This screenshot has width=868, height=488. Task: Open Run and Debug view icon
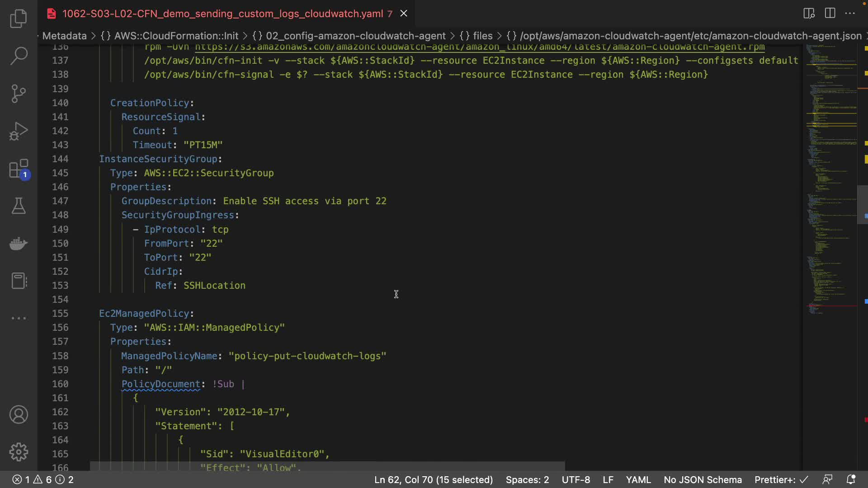pyautogui.click(x=19, y=131)
